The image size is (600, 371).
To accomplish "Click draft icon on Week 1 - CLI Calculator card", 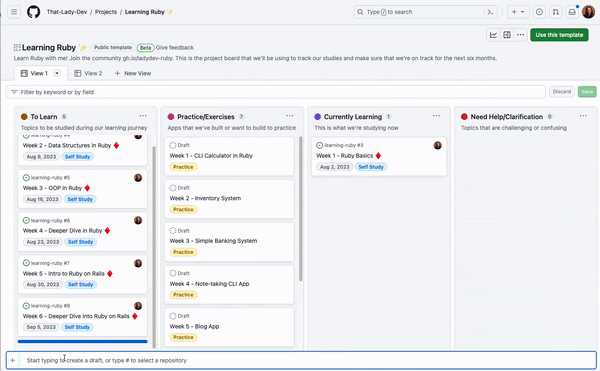I will click(173, 145).
